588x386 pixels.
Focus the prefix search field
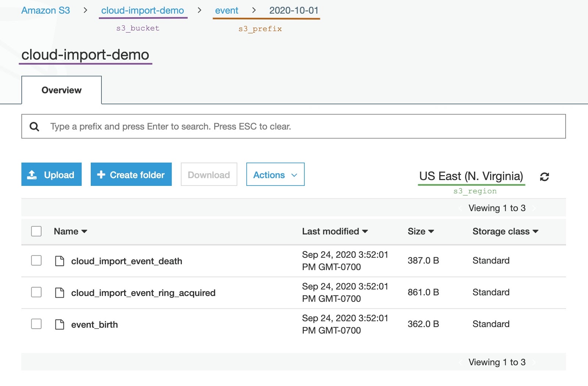point(294,126)
